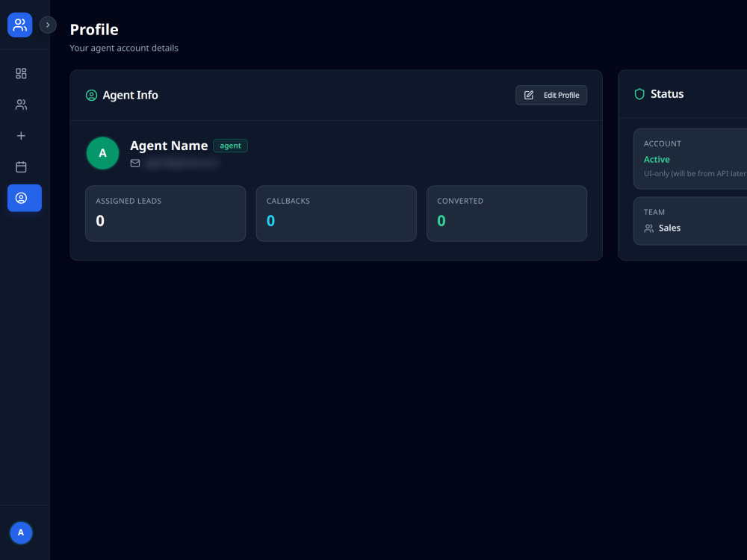Click the 'Profile' page title
Screen dimensions: 747x560
[x=94, y=30]
